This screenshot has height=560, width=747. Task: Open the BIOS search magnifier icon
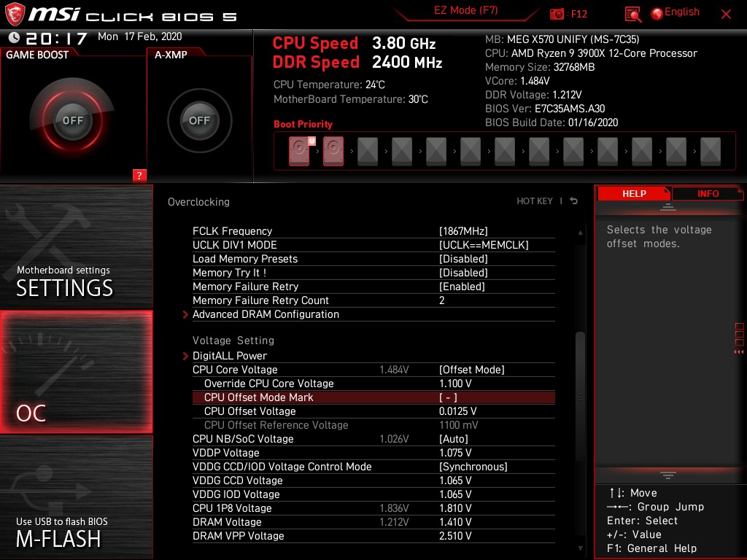pyautogui.click(x=632, y=15)
